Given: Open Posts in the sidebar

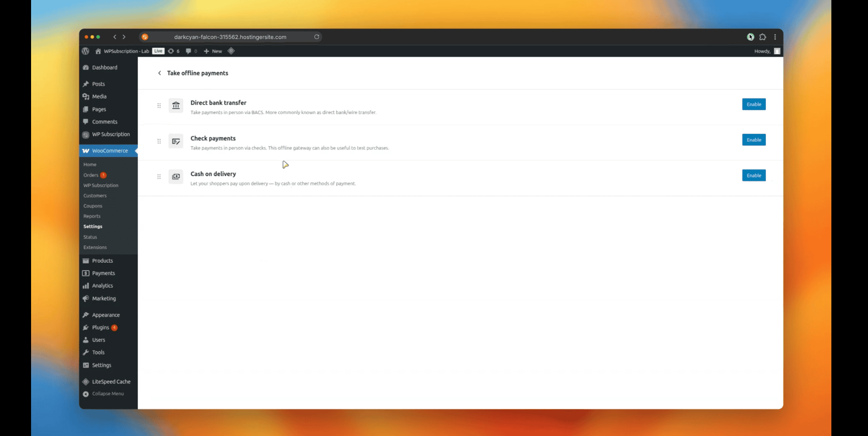Looking at the screenshot, I should 108,84.
